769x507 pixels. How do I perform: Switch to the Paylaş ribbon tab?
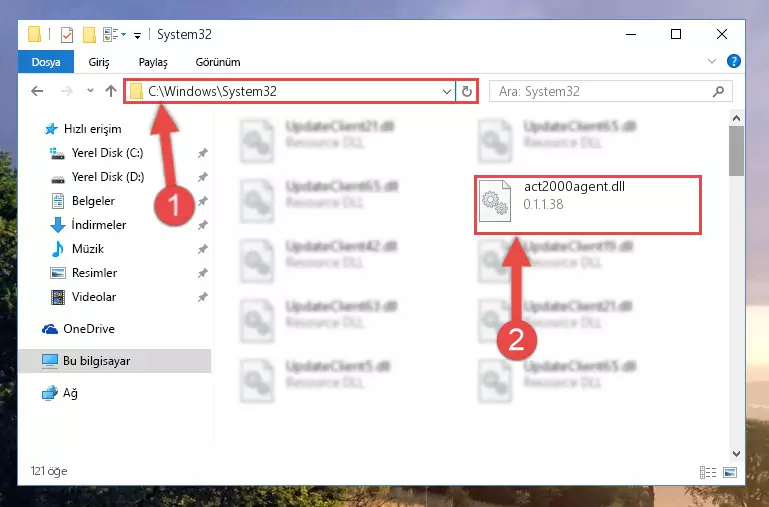point(153,62)
